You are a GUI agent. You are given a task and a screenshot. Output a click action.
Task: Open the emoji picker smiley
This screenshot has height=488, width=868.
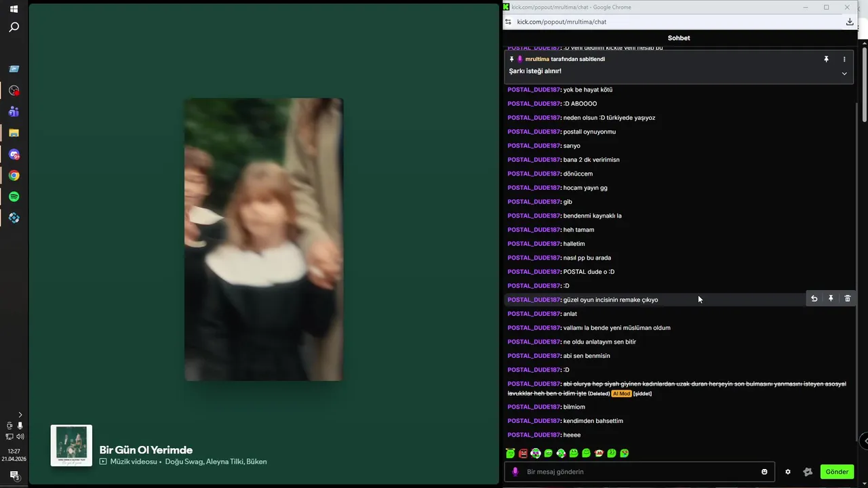tap(764, 472)
